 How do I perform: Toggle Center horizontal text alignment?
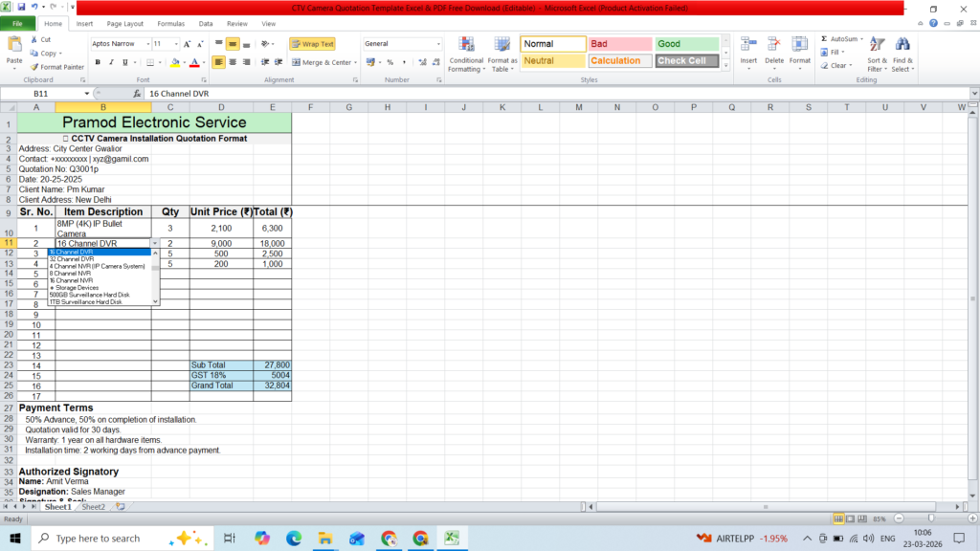point(233,62)
